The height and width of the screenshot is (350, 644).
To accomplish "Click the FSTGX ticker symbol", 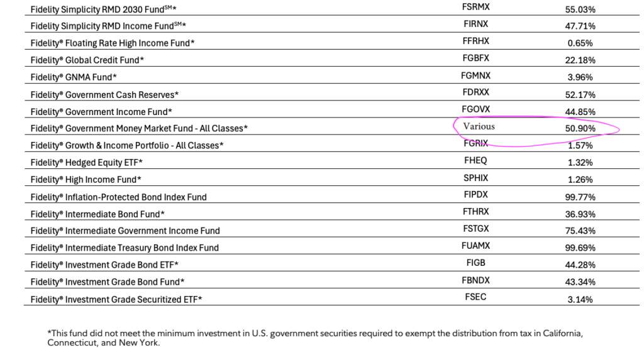I will tap(475, 229).
